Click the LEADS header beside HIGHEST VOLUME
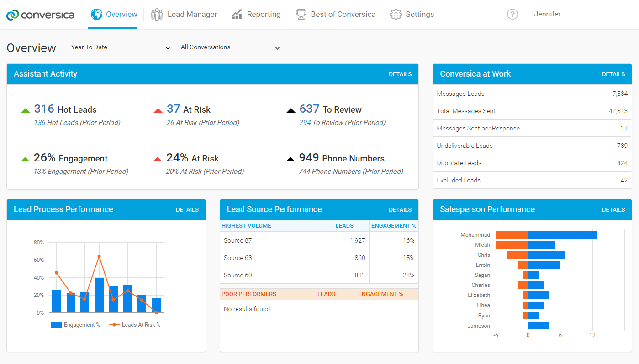The width and height of the screenshot is (639, 364). pyautogui.click(x=344, y=226)
